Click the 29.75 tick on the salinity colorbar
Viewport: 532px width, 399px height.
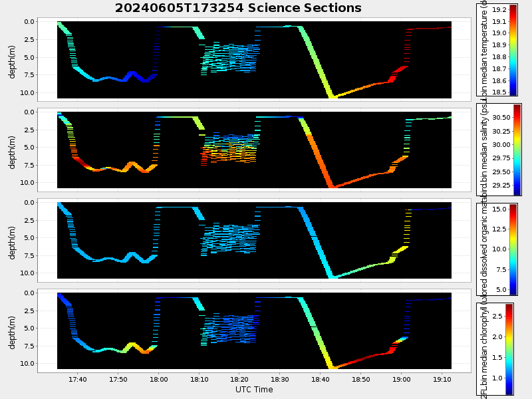click(x=501, y=158)
